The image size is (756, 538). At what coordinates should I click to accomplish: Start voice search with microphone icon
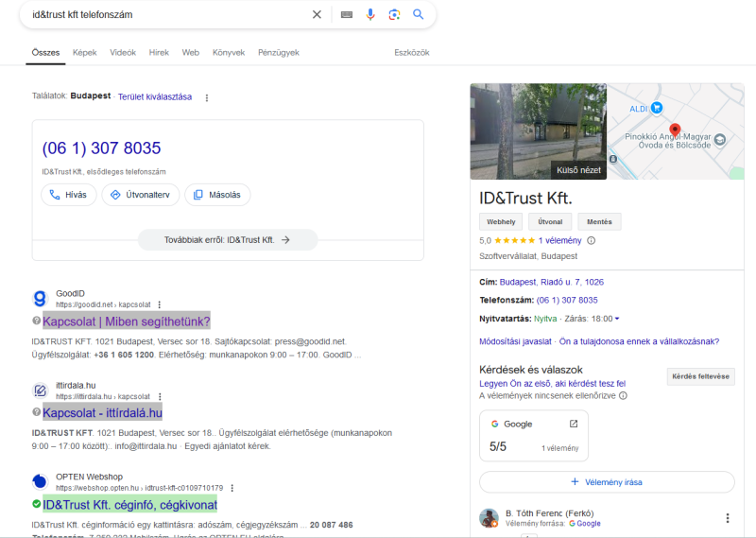(x=370, y=14)
